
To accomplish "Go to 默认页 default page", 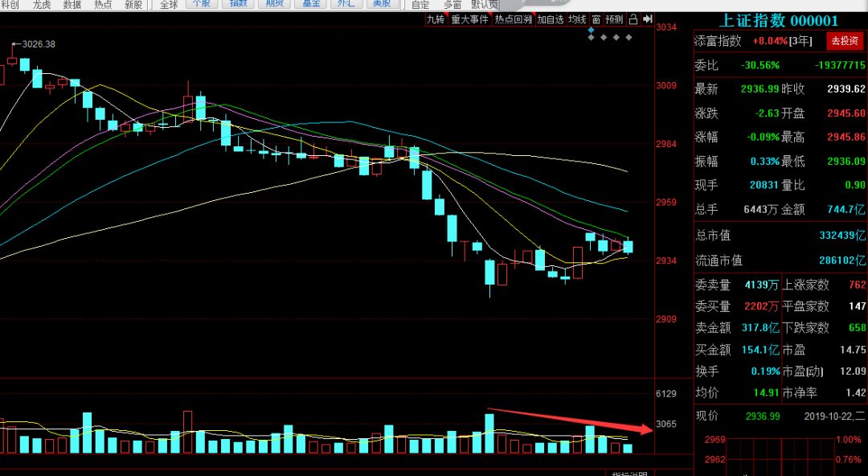I will point(485,5).
